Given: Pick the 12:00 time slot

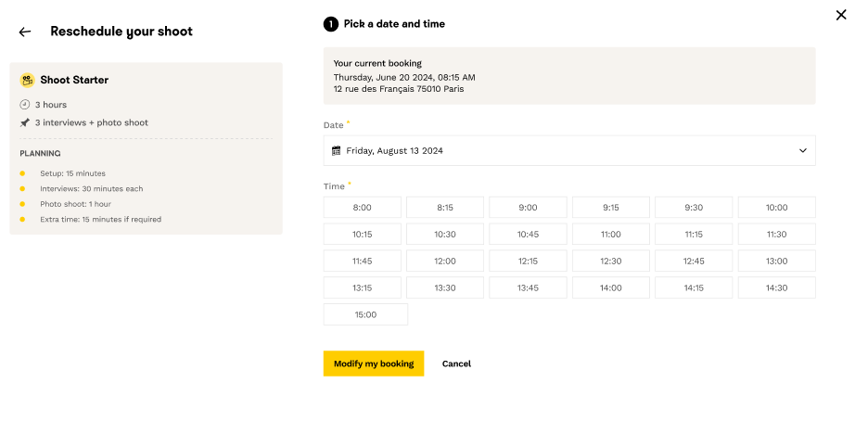Looking at the screenshot, I should [445, 262].
